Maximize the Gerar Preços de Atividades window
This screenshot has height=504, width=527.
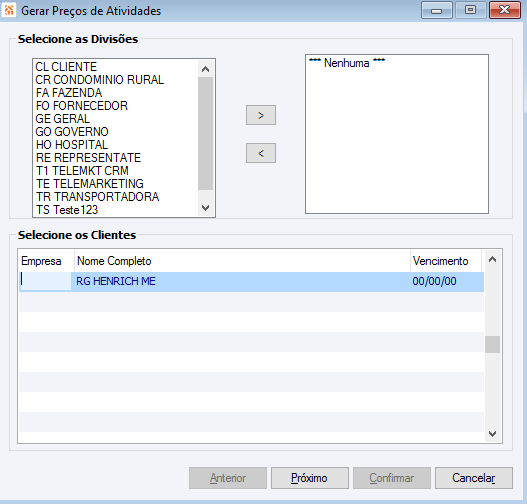tap(471, 10)
